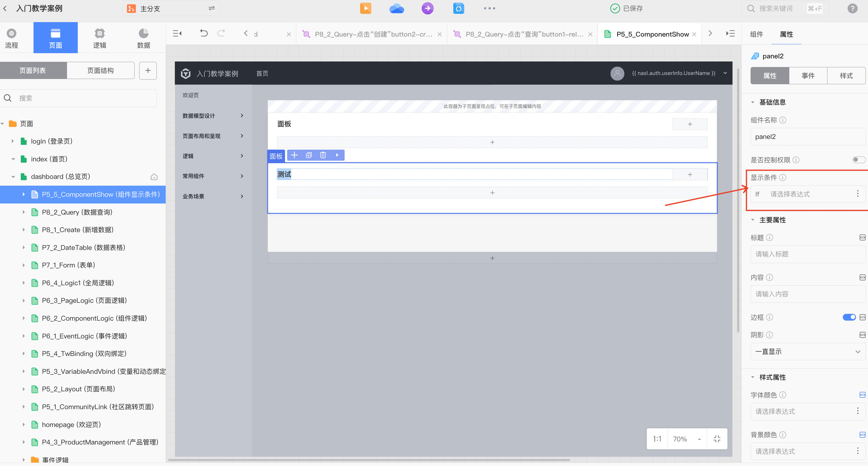This screenshot has width=868, height=466.
Task: Open P8_2_Query 点击“创建”button2 tab
Action: 372,34
